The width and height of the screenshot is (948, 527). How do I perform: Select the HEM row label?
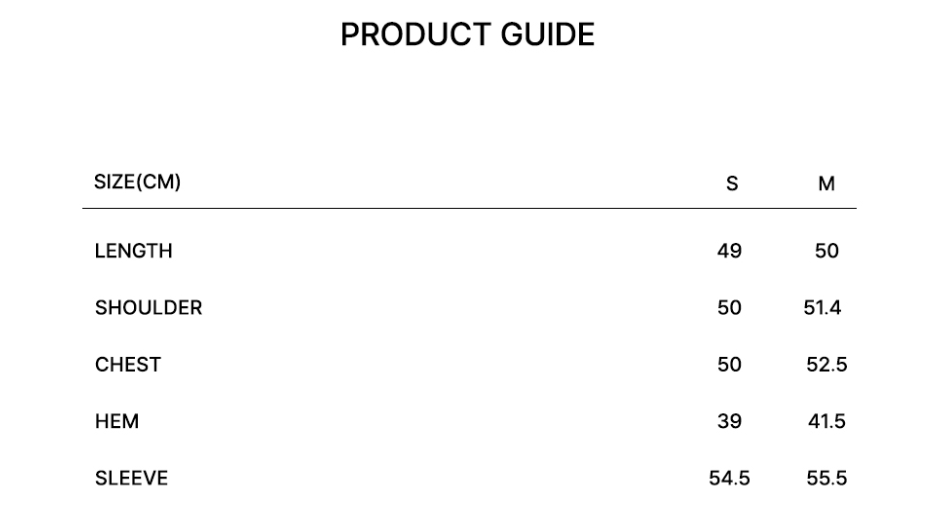(117, 421)
